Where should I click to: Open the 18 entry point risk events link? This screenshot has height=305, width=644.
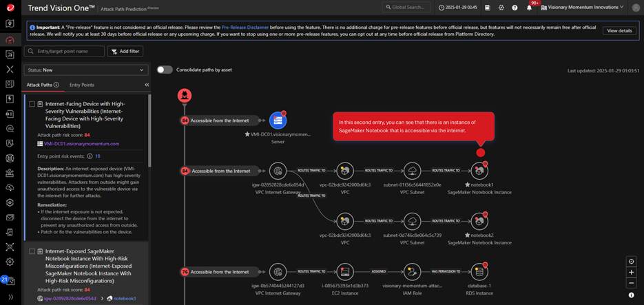pos(98,156)
